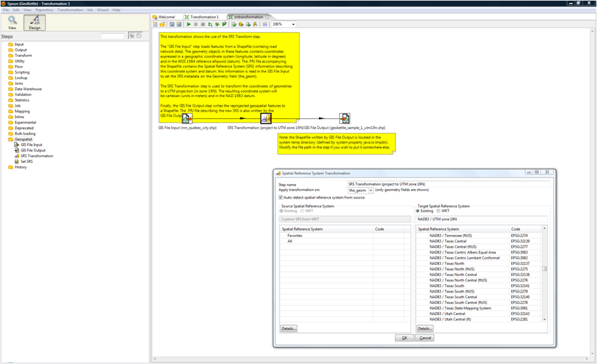The image size is (597, 364).
Task: Click the Explore database icon
Action: [x=255, y=24]
